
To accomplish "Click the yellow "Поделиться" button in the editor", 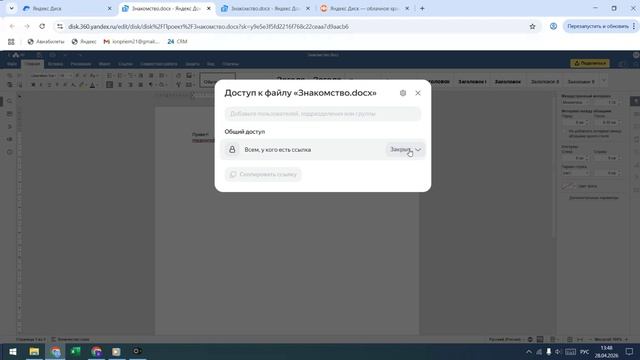I will [x=590, y=63].
